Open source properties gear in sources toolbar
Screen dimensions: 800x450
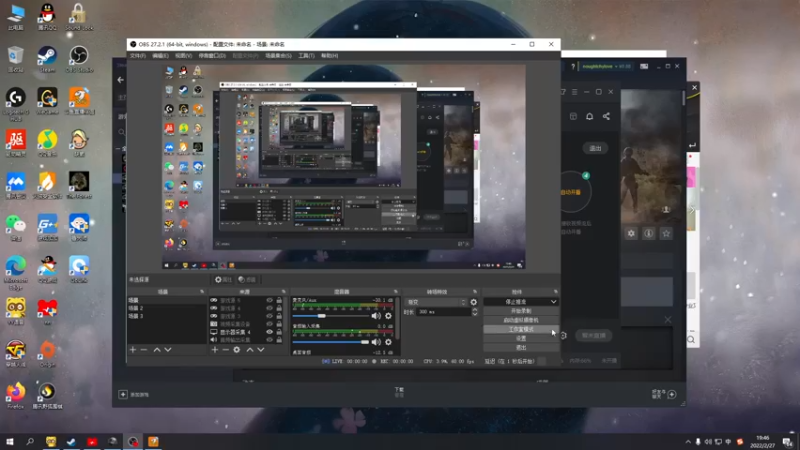(237, 349)
